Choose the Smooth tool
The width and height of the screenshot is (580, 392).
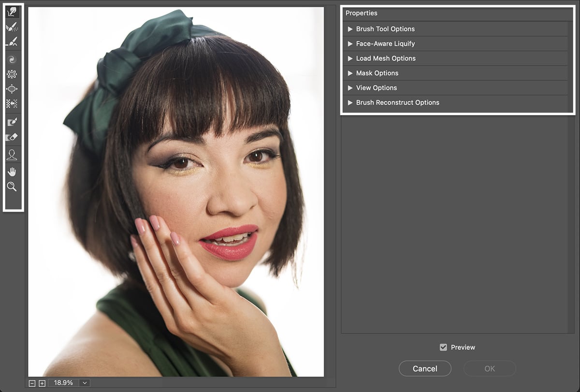(12, 42)
